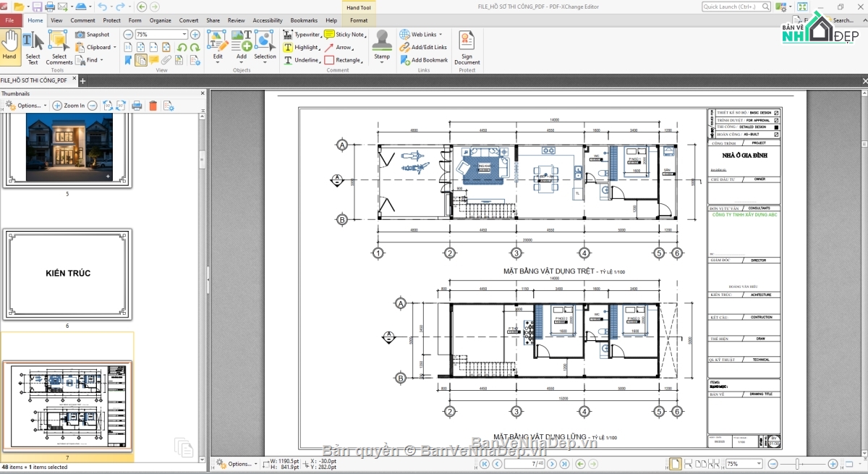Switch to the Comment ribbon tab
The image size is (868, 474).
[x=82, y=20]
